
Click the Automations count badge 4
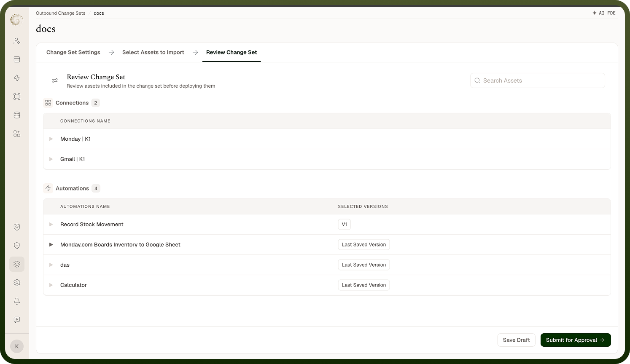pos(96,188)
